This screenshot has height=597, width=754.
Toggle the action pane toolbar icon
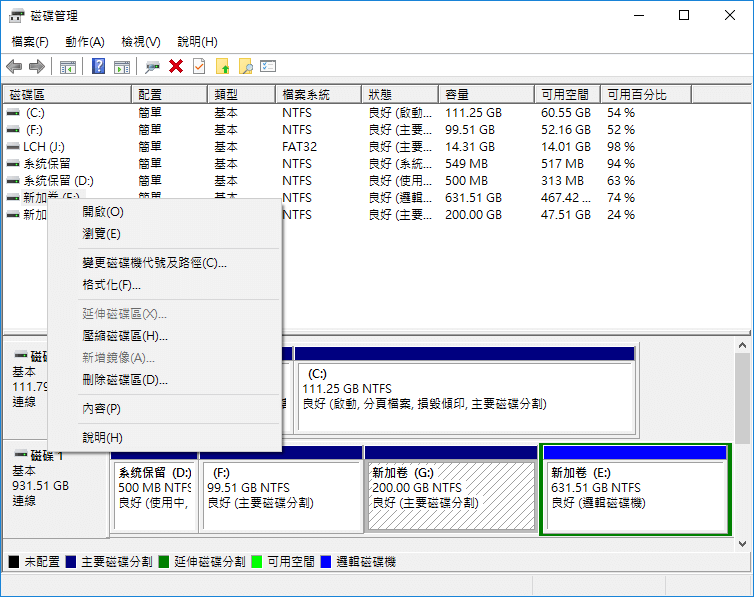122,66
